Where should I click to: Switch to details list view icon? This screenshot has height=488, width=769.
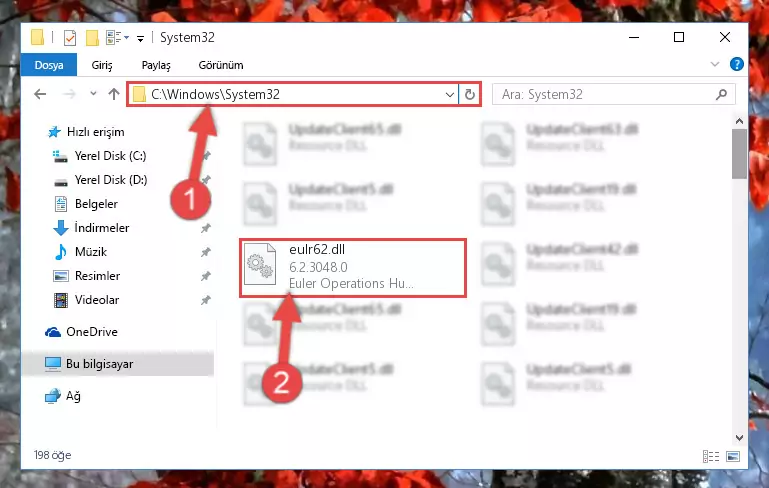pos(711,456)
